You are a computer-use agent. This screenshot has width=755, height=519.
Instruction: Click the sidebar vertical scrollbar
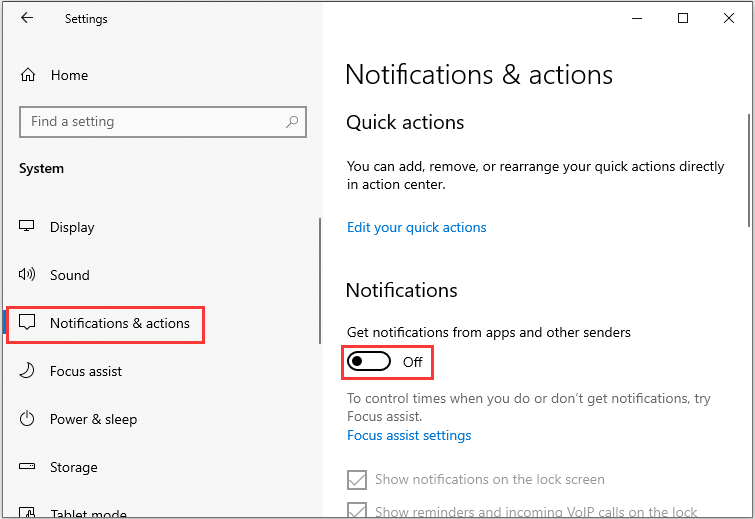(x=320, y=281)
